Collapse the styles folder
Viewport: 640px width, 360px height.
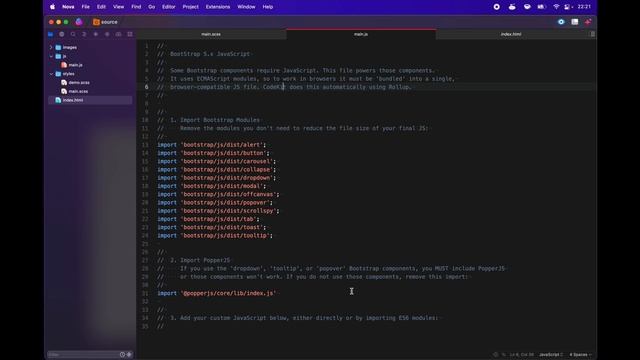[51, 74]
